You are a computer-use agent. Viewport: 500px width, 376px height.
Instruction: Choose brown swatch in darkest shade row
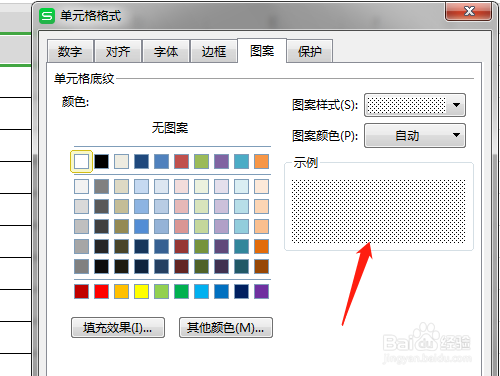pos(261,266)
